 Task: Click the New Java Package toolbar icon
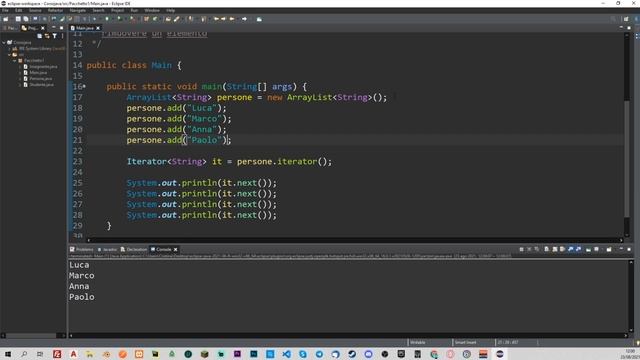[x=146, y=19]
